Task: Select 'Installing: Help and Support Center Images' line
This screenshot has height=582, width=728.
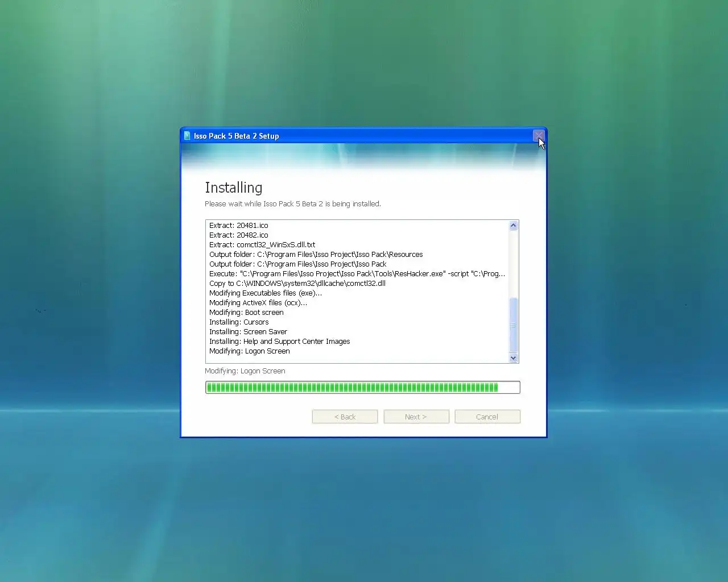Action: coord(280,342)
